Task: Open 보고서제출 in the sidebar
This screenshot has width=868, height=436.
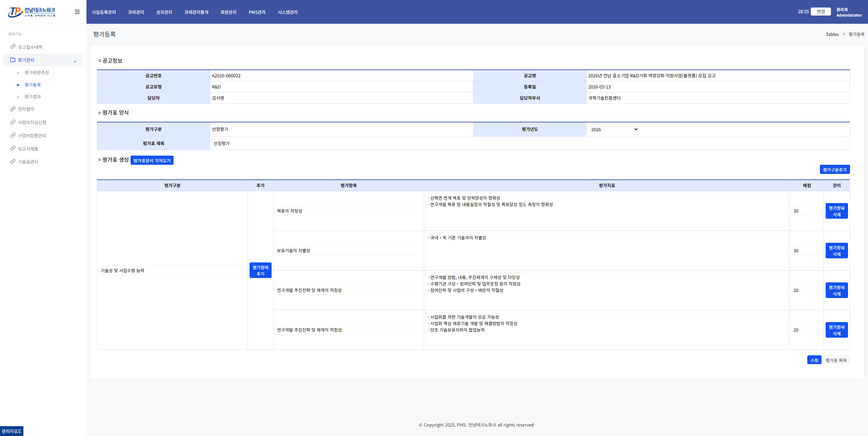Action: click(28, 148)
